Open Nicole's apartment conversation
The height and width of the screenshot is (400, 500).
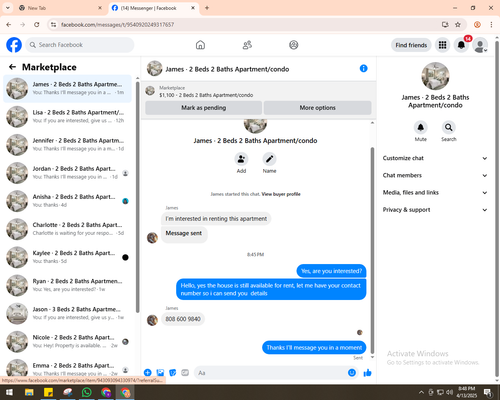tap(67, 341)
